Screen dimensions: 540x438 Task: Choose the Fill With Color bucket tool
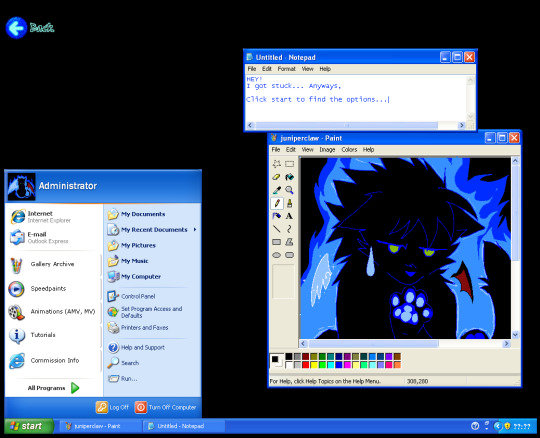[289, 177]
